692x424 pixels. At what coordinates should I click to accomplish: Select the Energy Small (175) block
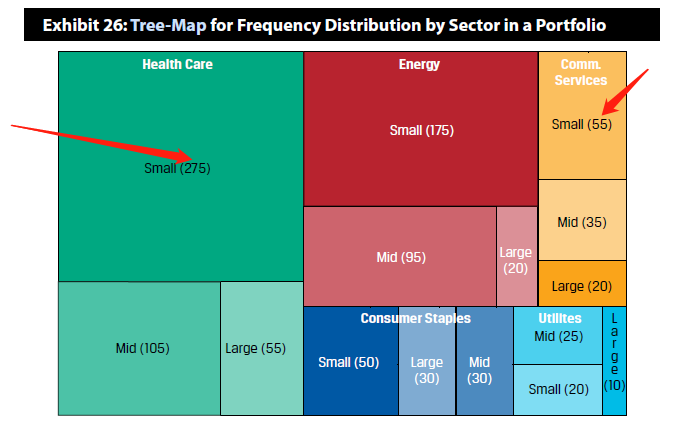tap(421, 129)
